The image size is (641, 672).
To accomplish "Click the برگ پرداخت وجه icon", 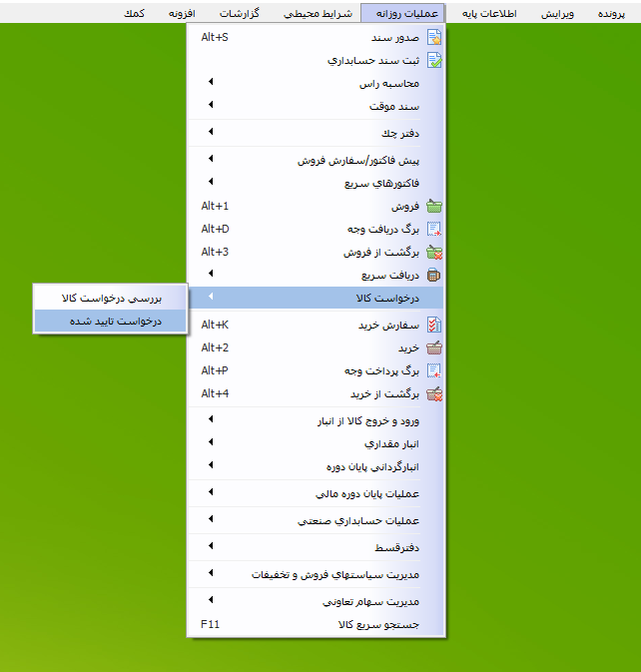I will click(x=433, y=370).
